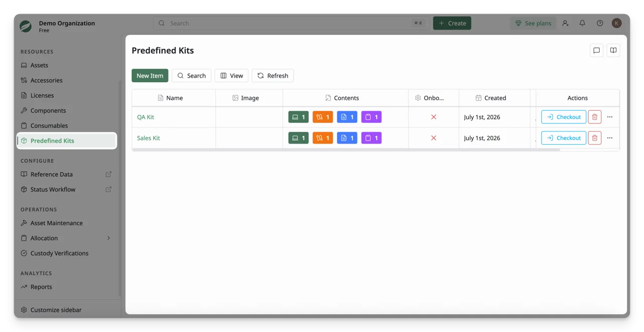Click QA Kit blue licenses badge
This screenshot has width=644, height=332.
tap(347, 117)
